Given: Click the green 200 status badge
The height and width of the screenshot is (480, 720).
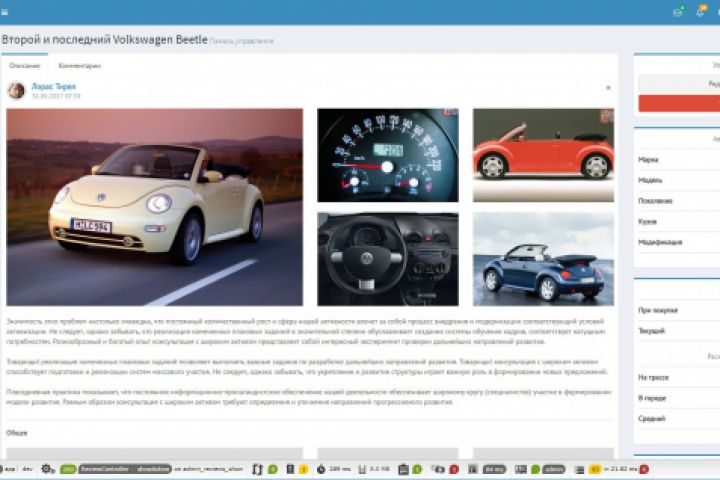Looking at the screenshot, I should pyautogui.click(x=68, y=469).
